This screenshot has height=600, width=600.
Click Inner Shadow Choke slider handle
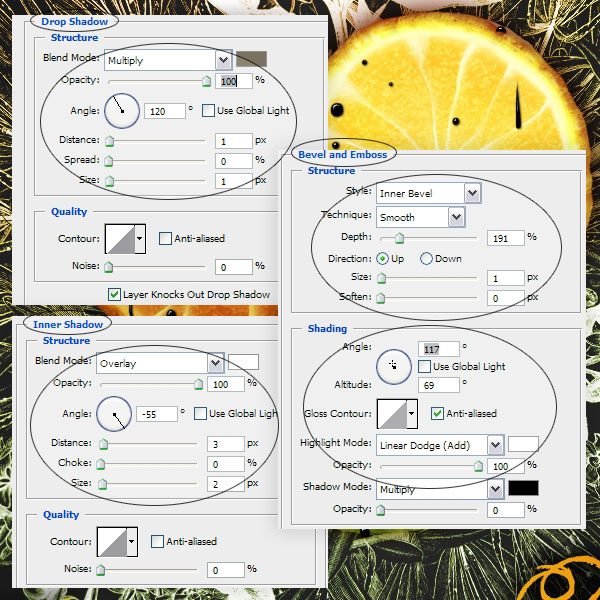pyautogui.click(x=101, y=464)
